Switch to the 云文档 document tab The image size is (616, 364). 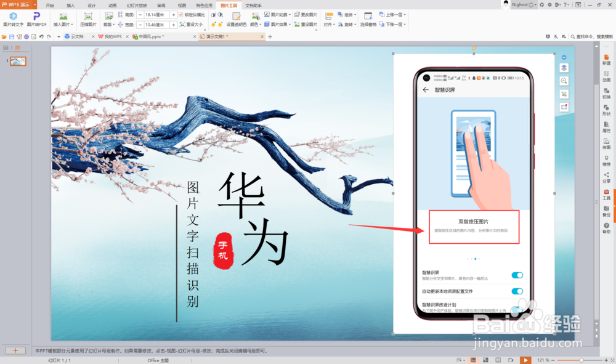click(x=77, y=36)
